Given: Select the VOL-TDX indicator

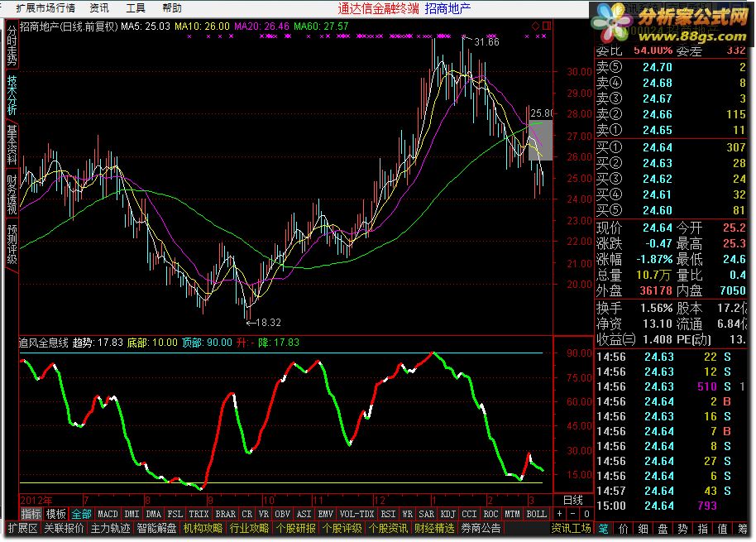Looking at the screenshot, I should (356, 514).
